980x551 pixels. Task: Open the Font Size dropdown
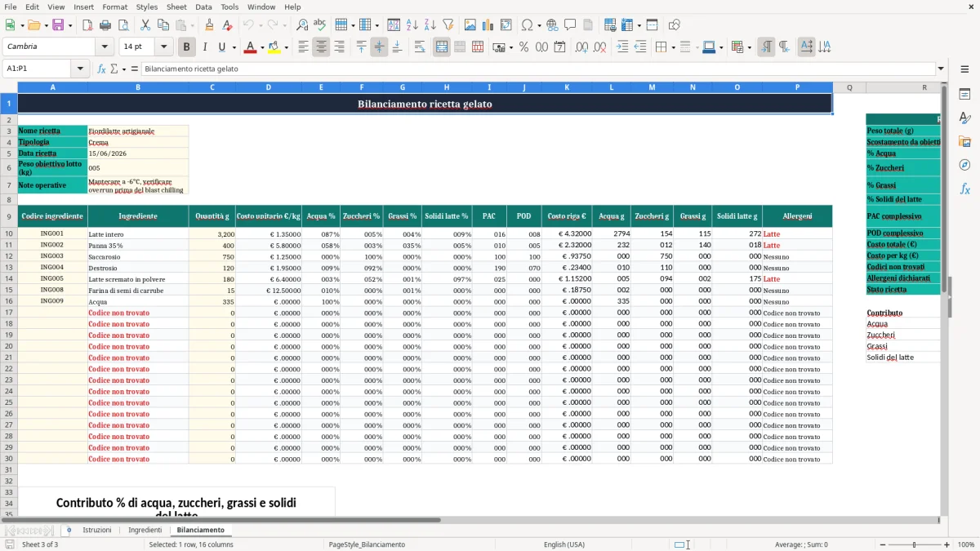click(164, 47)
